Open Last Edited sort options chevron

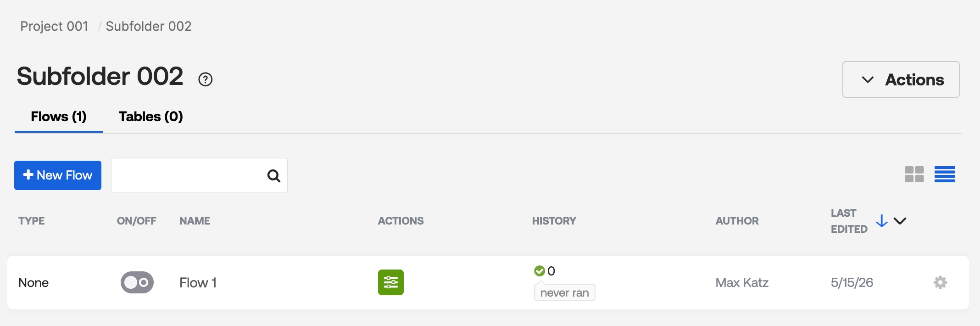click(x=900, y=221)
